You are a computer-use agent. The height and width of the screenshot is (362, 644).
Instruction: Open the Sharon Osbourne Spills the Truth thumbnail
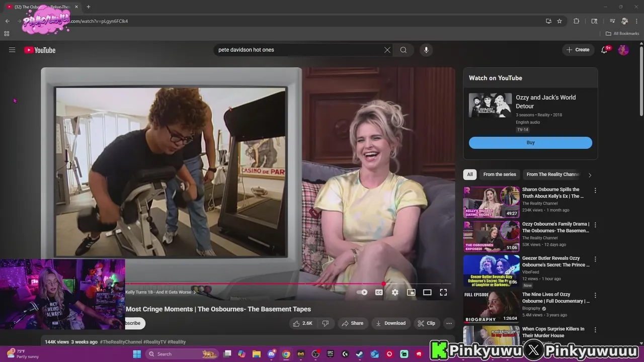(492, 202)
